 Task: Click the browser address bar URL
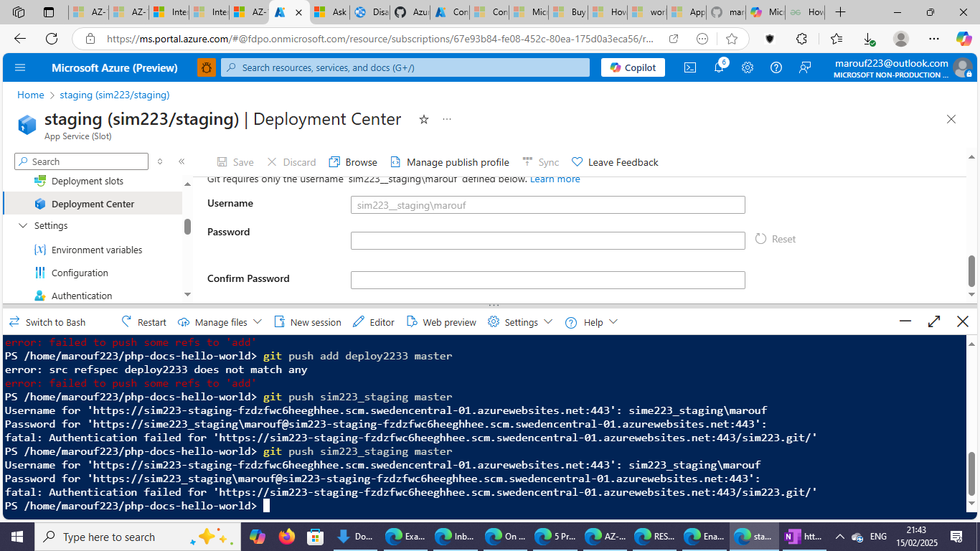pyautogui.click(x=380, y=39)
